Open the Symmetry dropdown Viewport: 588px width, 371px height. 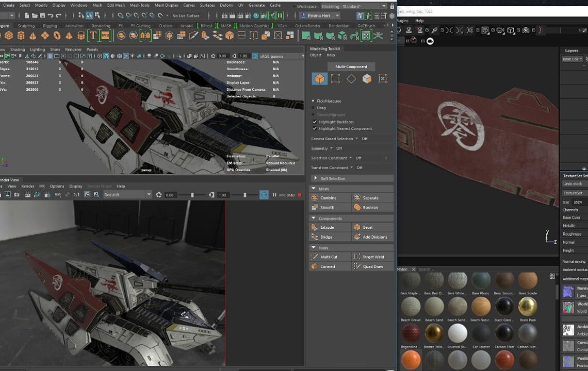coord(332,148)
